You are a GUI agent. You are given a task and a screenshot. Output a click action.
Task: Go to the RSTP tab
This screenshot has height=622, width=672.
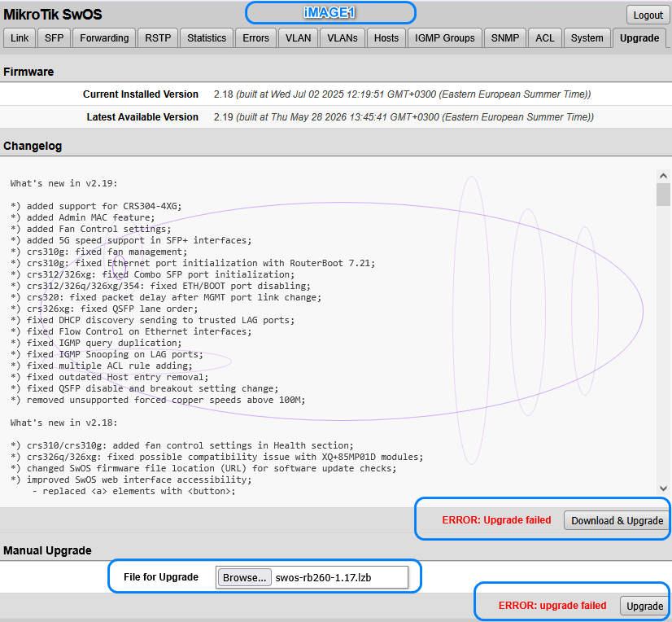[x=158, y=38]
